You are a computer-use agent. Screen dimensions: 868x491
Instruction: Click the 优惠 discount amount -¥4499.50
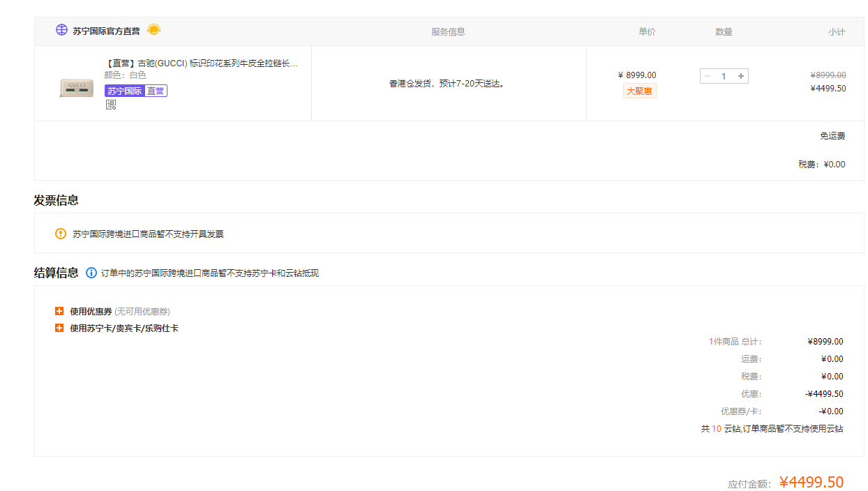[824, 394]
